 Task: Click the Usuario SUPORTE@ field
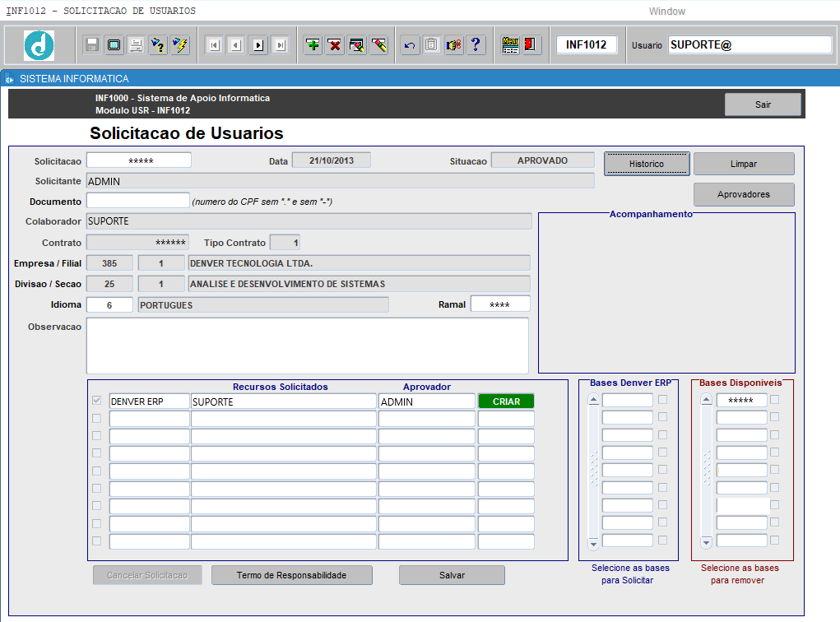pyautogui.click(x=750, y=45)
